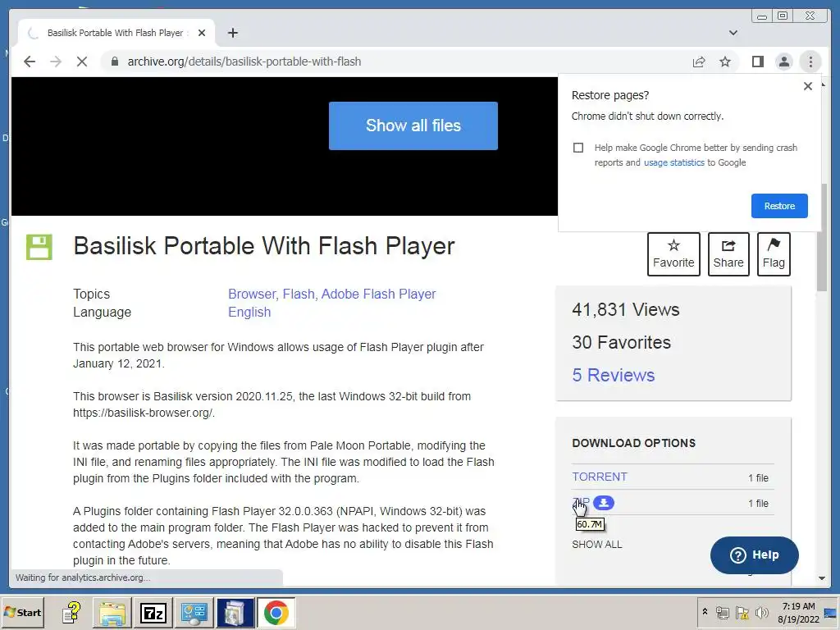The image size is (840, 630).
Task: Go back to the previous page
Action: tap(30, 62)
